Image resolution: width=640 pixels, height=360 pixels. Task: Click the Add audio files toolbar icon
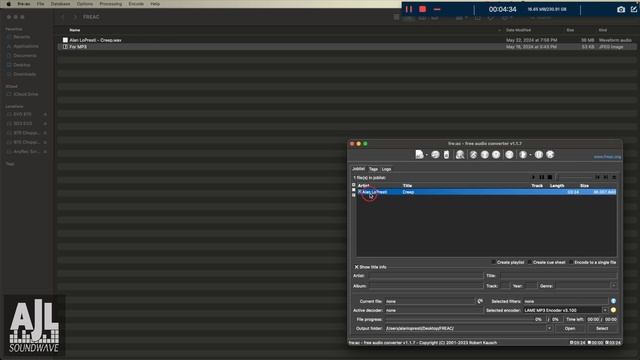[x=419, y=154]
